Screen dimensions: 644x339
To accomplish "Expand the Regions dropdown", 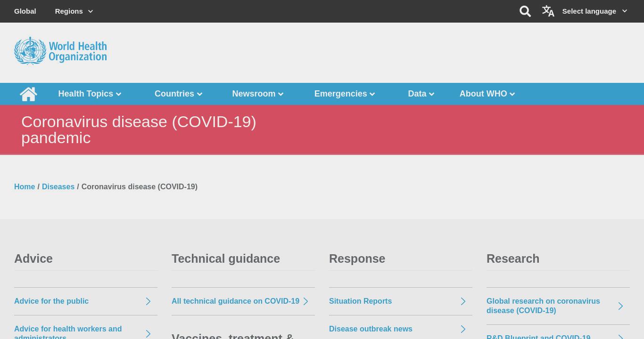I will coord(74,11).
